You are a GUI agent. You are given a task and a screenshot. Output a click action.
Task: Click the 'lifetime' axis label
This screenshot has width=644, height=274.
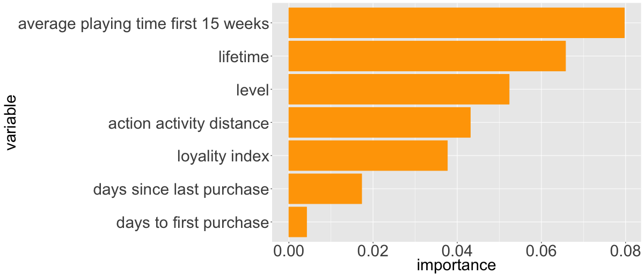(243, 57)
